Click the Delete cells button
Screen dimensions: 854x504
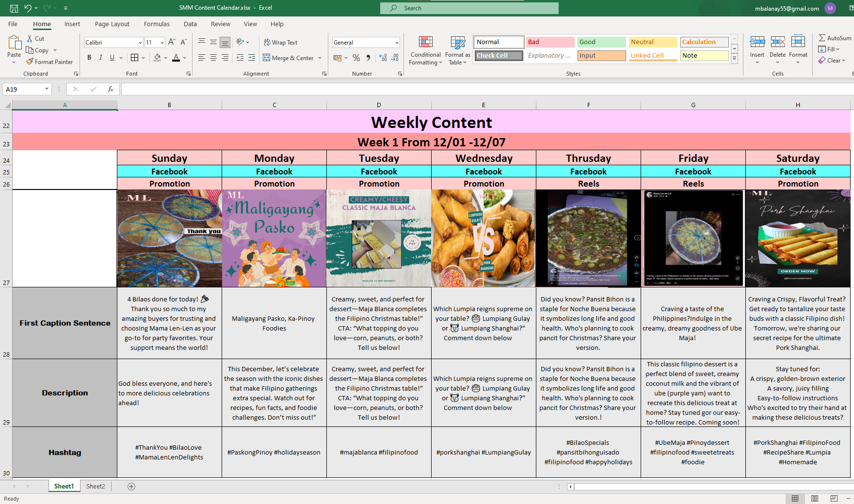click(777, 50)
